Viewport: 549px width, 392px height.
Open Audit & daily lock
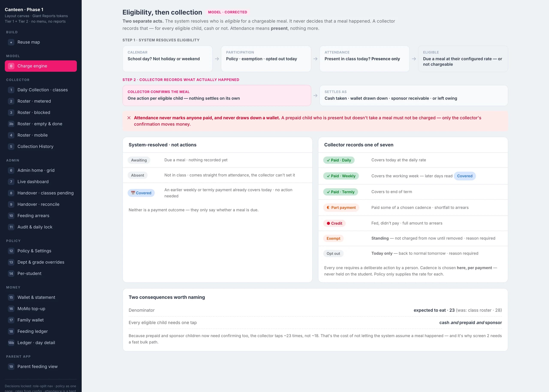tap(41, 227)
